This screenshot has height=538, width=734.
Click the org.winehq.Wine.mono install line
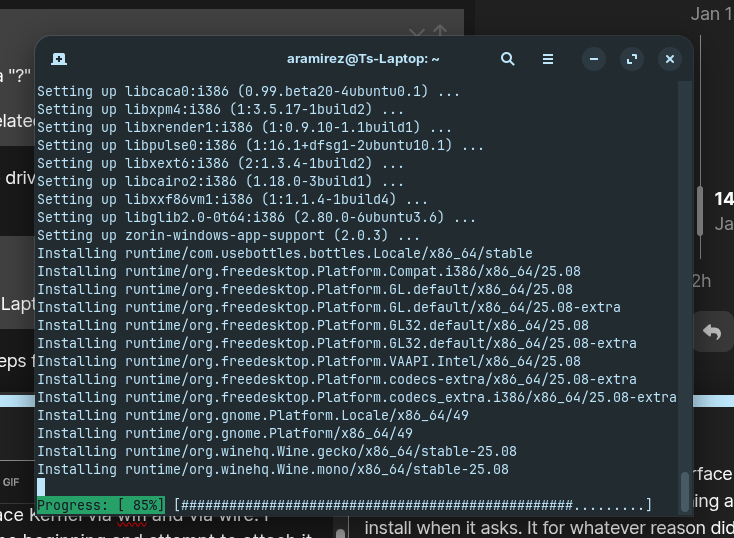(272, 469)
